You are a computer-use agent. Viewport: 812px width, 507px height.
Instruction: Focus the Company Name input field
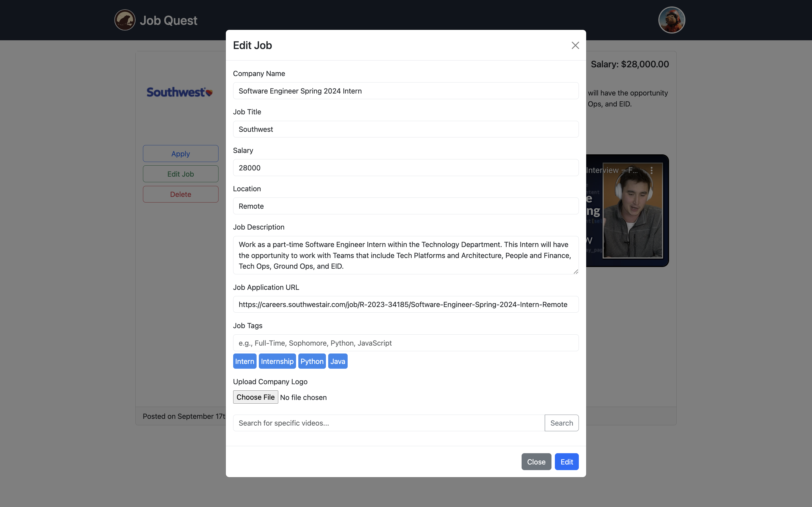tap(406, 91)
